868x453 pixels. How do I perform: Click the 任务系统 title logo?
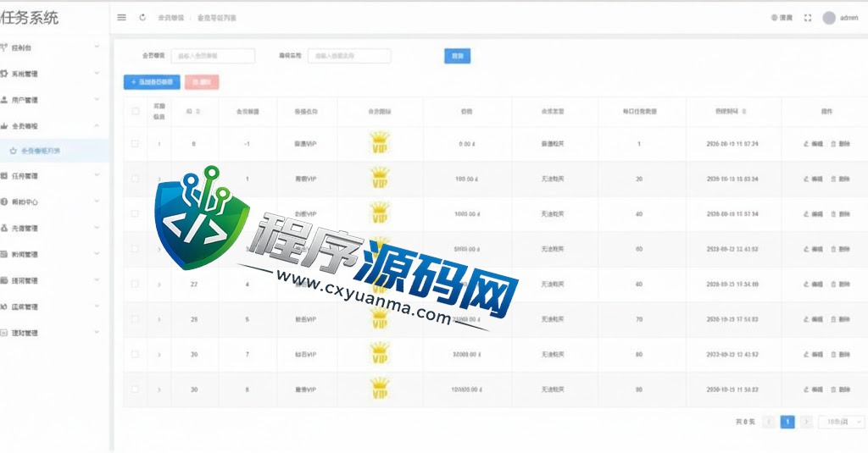[30, 18]
